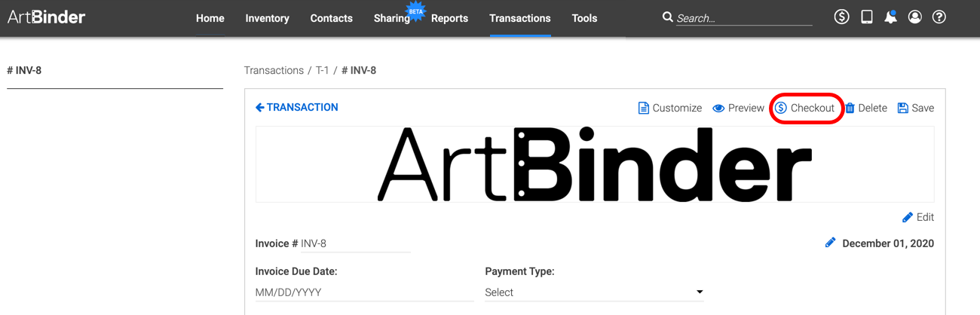
Task: Open the Tools menu item
Action: [x=584, y=18]
